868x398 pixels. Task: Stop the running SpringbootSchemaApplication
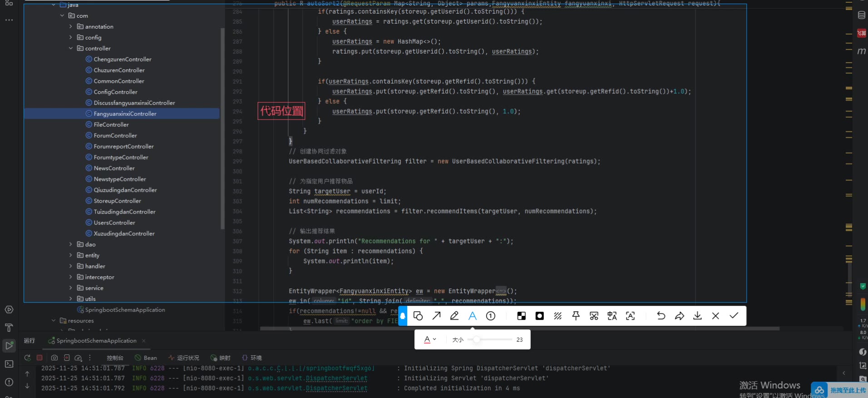click(x=39, y=358)
